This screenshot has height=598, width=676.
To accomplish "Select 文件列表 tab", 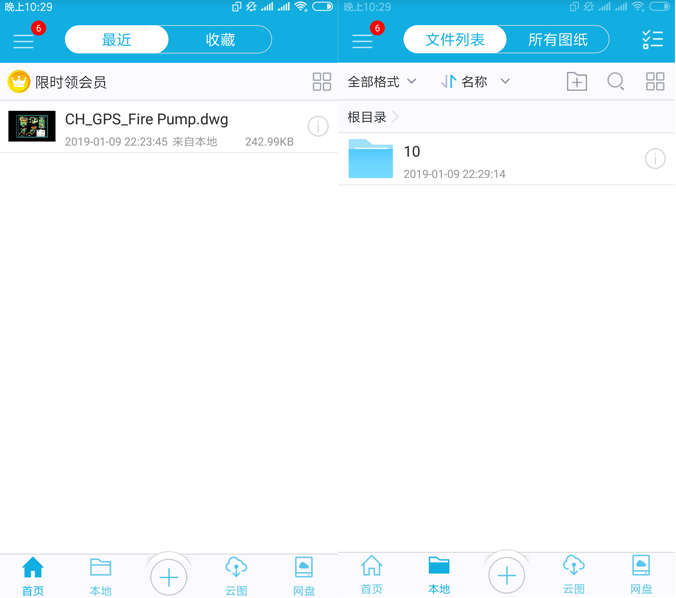I will 455,40.
